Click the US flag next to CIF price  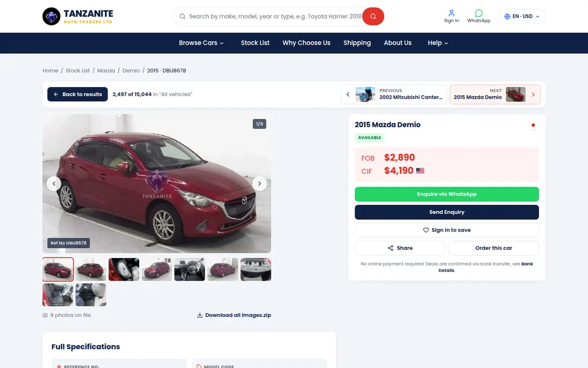click(420, 171)
